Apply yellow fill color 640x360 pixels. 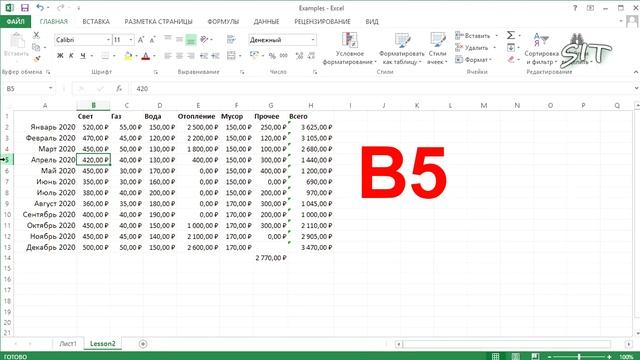pyautogui.click(x=128, y=56)
